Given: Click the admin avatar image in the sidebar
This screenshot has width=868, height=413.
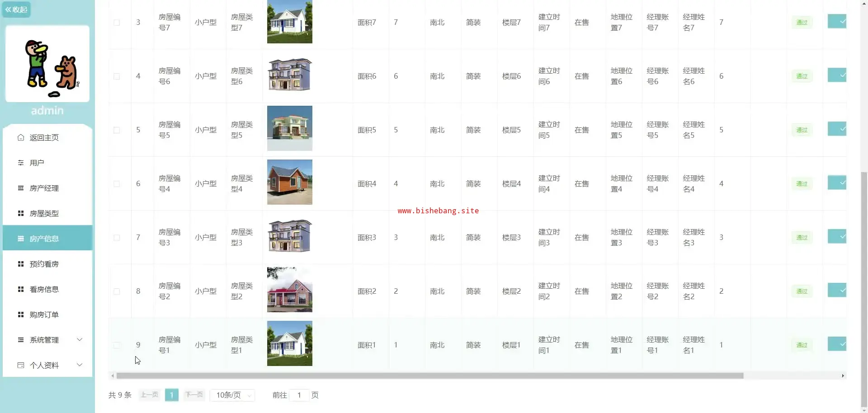Looking at the screenshot, I should (47, 64).
